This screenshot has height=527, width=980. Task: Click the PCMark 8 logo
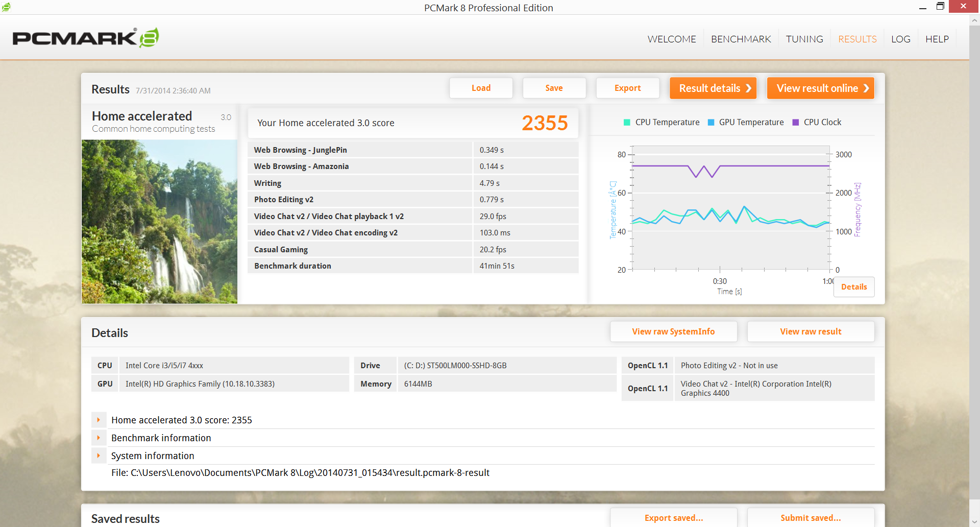tap(86, 38)
